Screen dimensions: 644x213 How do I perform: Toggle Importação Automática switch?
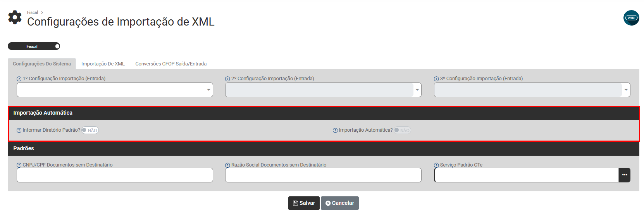[x=402, y=130]
